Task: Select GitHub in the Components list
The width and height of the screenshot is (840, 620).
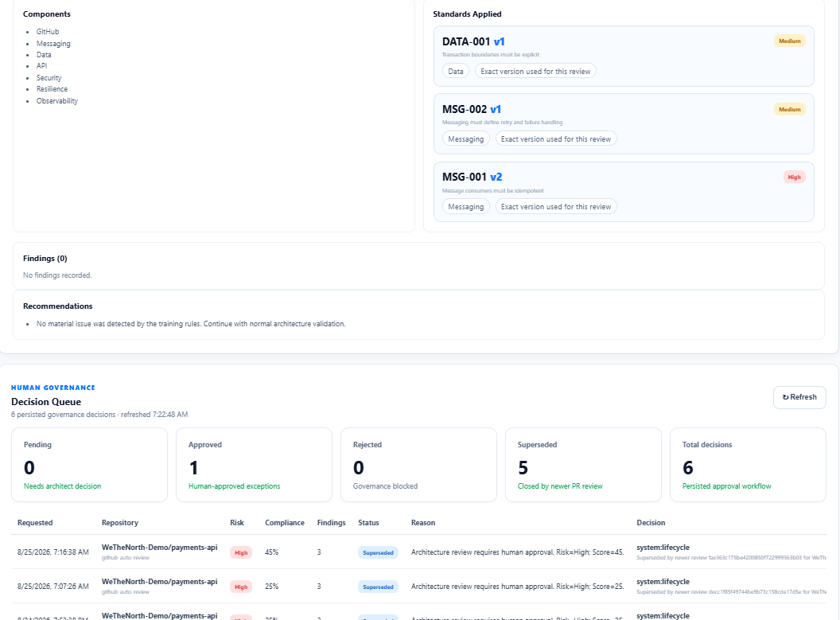Action: (x=48, y=32)
